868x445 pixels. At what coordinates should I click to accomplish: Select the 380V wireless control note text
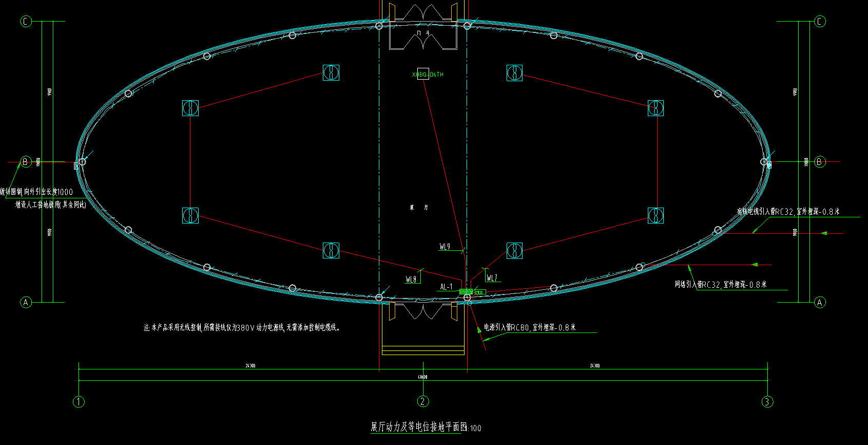tap(242, 327)
